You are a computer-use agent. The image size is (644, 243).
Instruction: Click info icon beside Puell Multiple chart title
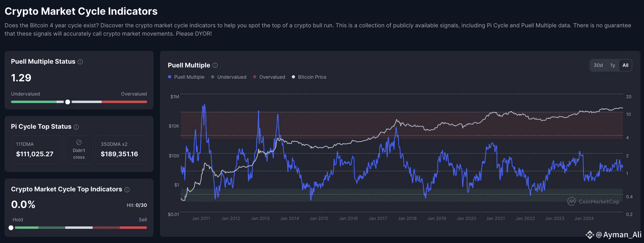[215, 65]
